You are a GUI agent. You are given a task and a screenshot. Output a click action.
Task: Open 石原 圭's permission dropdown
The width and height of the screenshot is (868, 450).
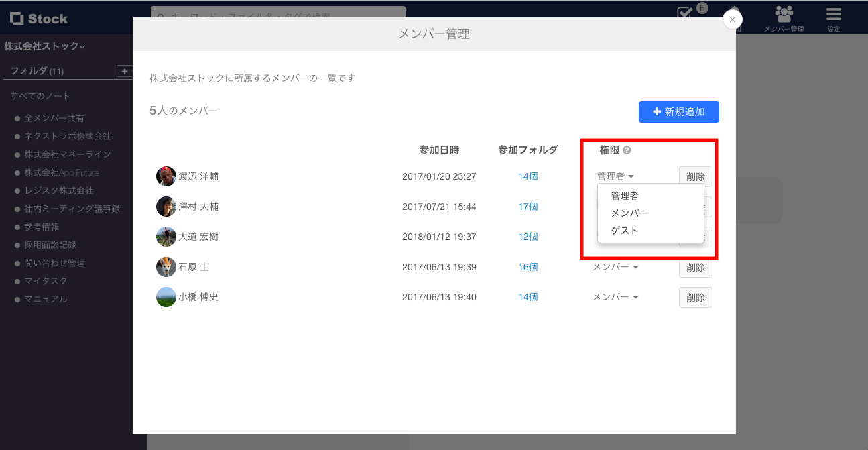tap(615, 266)
